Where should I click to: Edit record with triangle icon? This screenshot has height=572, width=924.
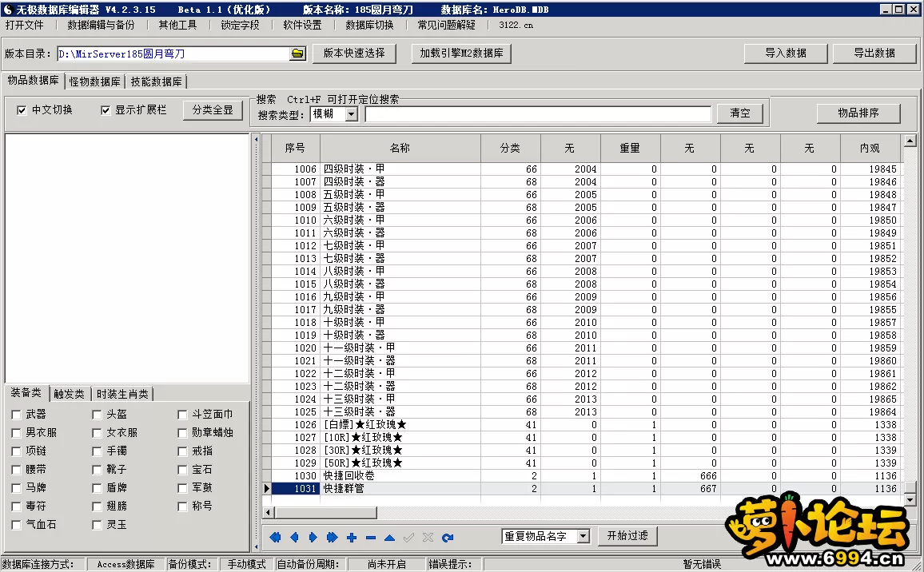pyautogui.click(x=389, y=537)
